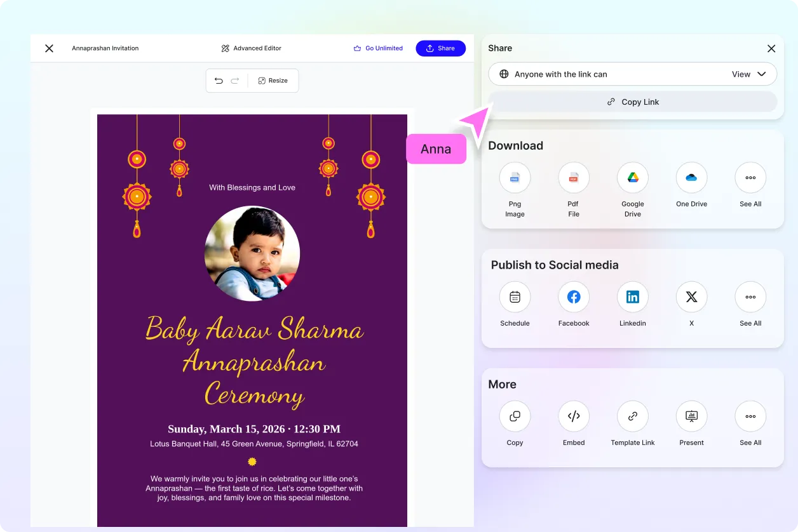Expand the View permission dropdown
The width and height of the screenshot is (798, 532).
tap(748, 74)
